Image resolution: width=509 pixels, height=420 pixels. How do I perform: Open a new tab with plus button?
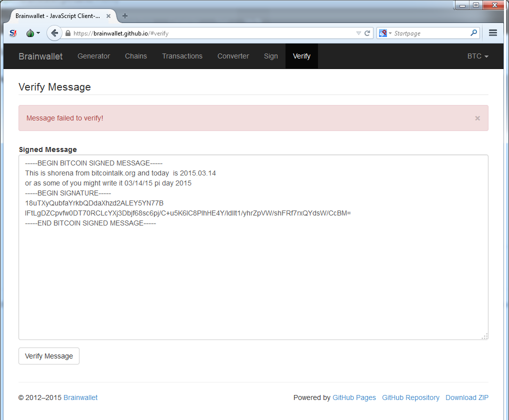(x=124, y=16)
